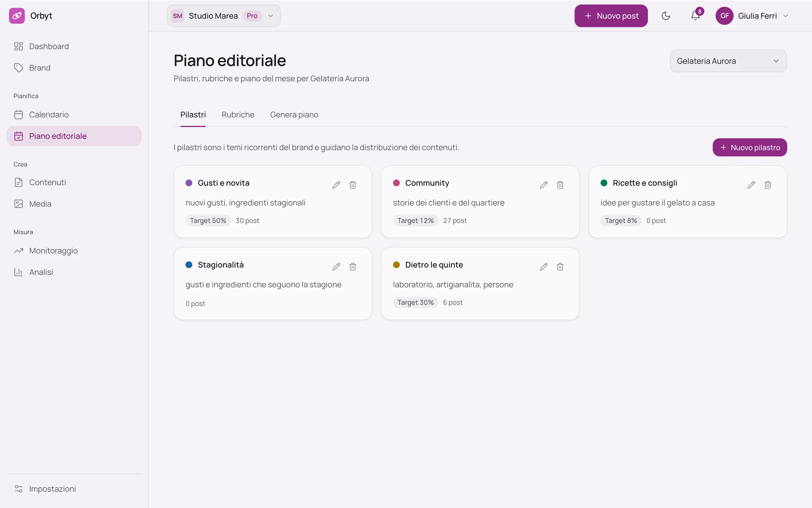812x508 pixels.
Task: Click the Target 50% badge
Action: (x=208, y=221)
